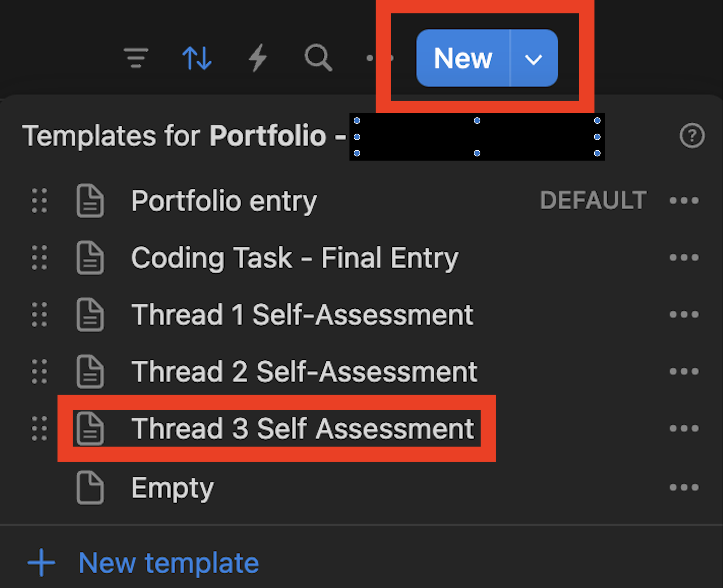Viewport: 723px width, 588px height.
Task: Pick Thread 2 Self-Assessment template
Action: click(x=304, y=371)
